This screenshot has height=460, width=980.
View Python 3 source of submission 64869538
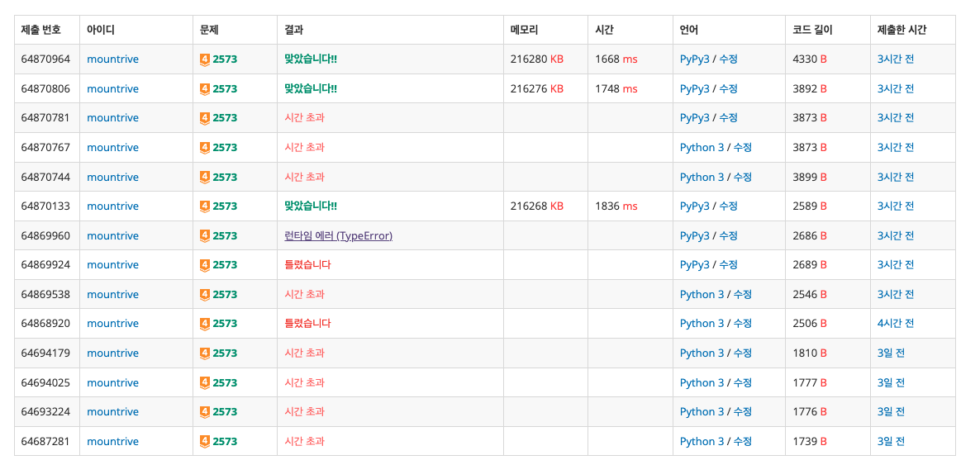[702, 294]
